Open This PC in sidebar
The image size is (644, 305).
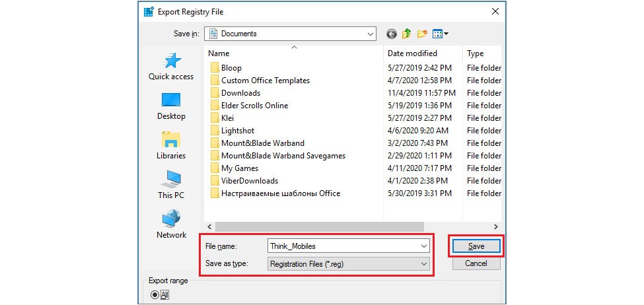(171, 185)
